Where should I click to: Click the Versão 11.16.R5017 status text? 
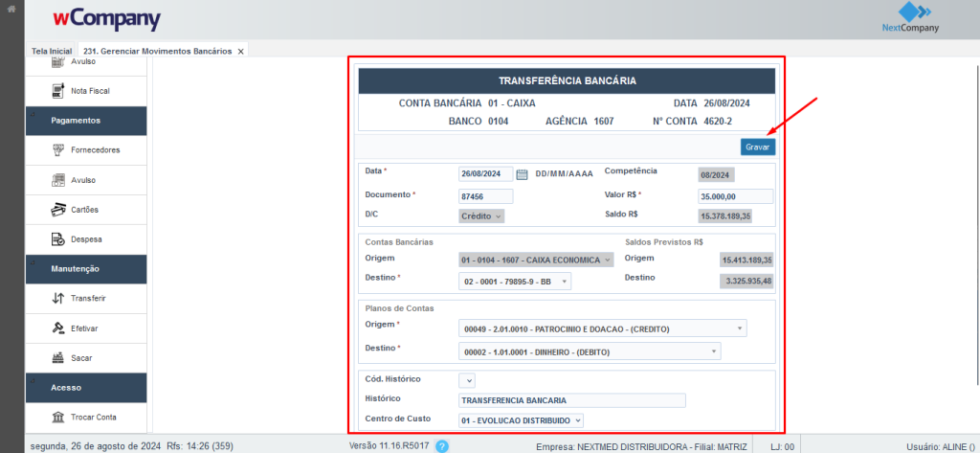click(x=391, y=446)
